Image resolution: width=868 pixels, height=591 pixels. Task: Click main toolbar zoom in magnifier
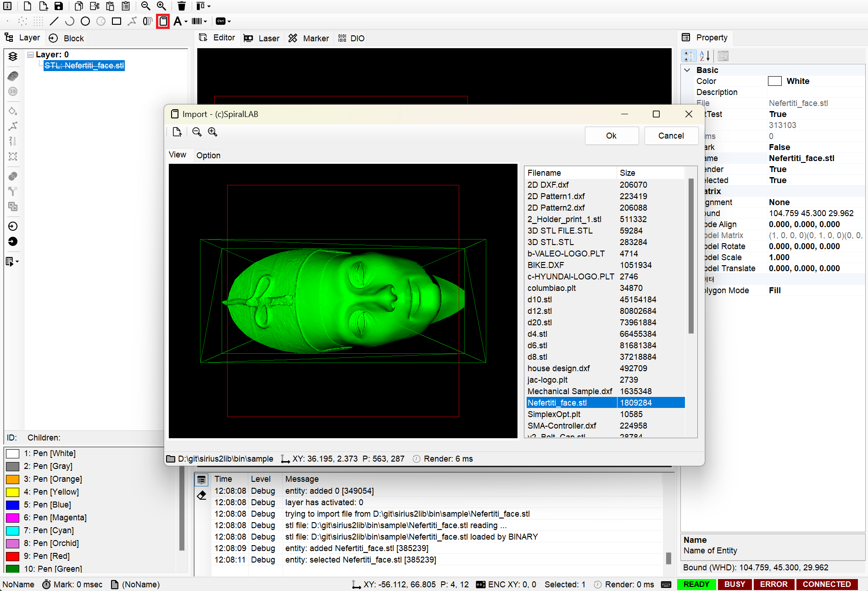[161, 6]
